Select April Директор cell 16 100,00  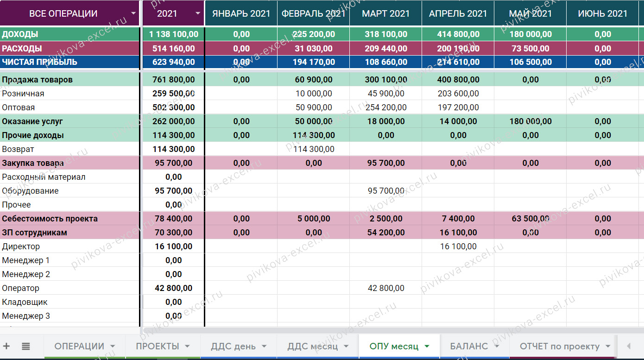click(x=458, y=246)
